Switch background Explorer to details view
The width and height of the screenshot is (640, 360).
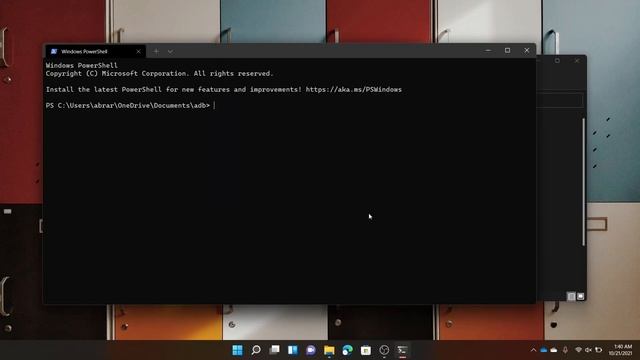(571, 296)
